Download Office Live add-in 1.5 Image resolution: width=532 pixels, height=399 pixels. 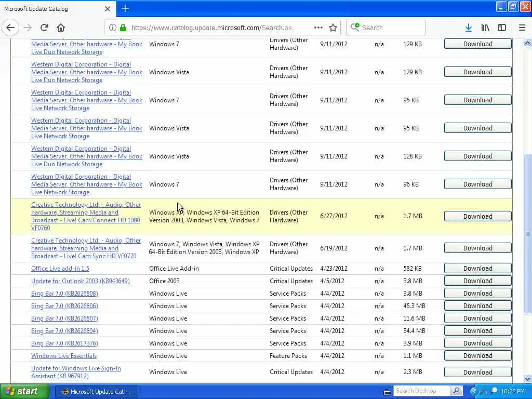click(478, 269)
